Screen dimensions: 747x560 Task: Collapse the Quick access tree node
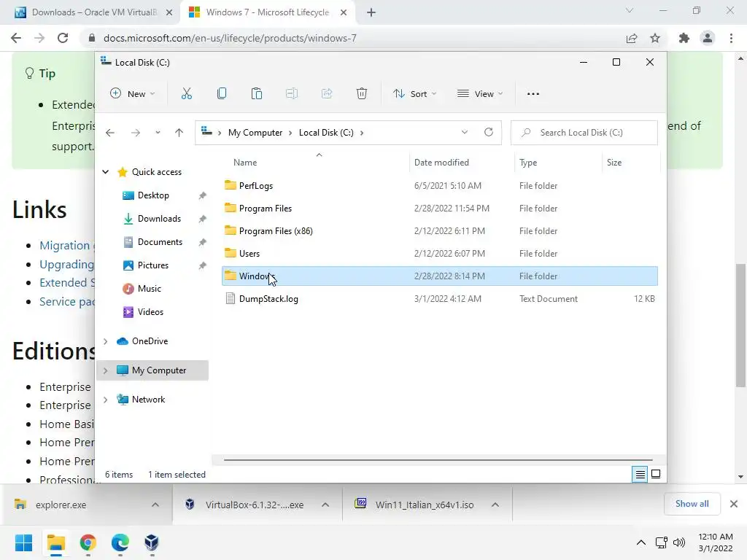pyautogui.click(x=105, y=172)
